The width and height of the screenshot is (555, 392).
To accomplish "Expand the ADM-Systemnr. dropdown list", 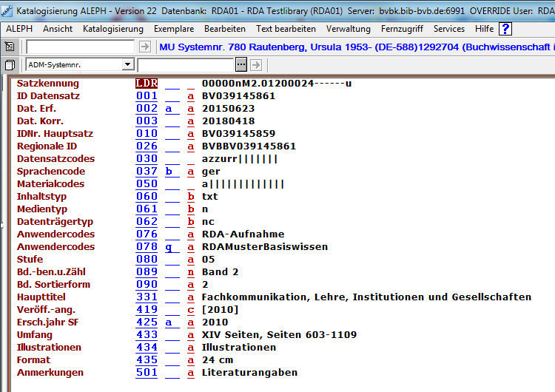I will click(x=128, y=65).
